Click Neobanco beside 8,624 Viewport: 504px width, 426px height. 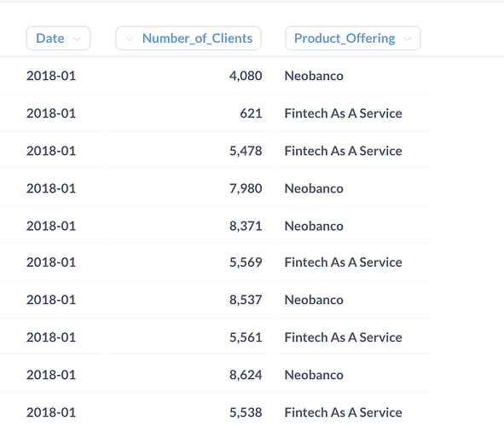[314, 375]
